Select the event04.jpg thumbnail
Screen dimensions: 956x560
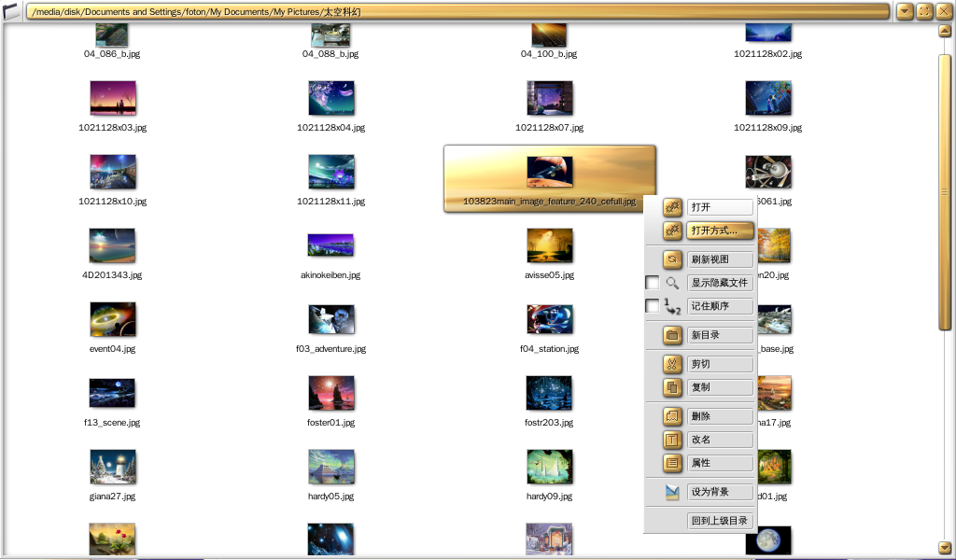(x=113, y=319)
